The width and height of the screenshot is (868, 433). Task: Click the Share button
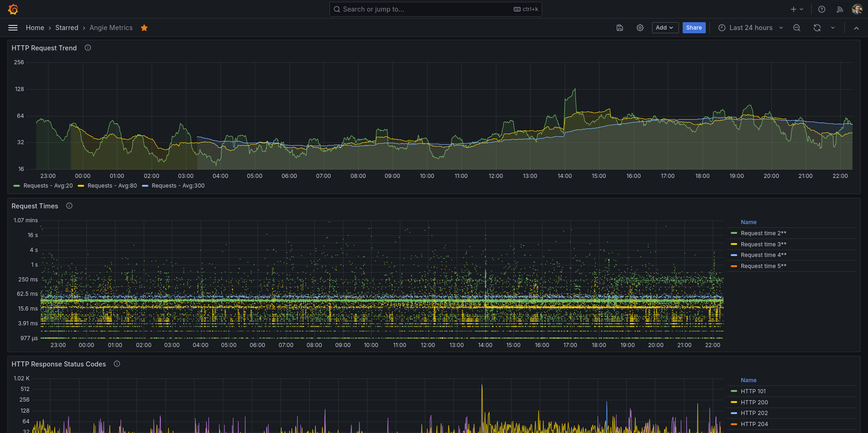coord(694,28)
